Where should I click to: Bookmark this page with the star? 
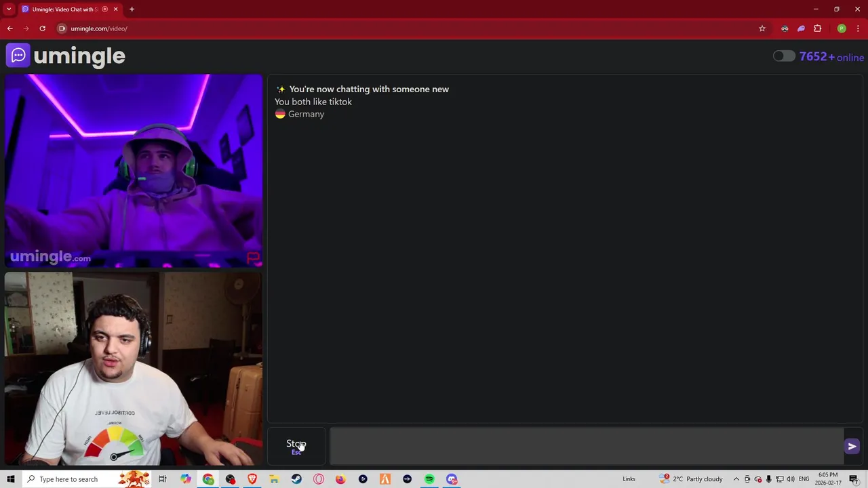click(762, 28)
